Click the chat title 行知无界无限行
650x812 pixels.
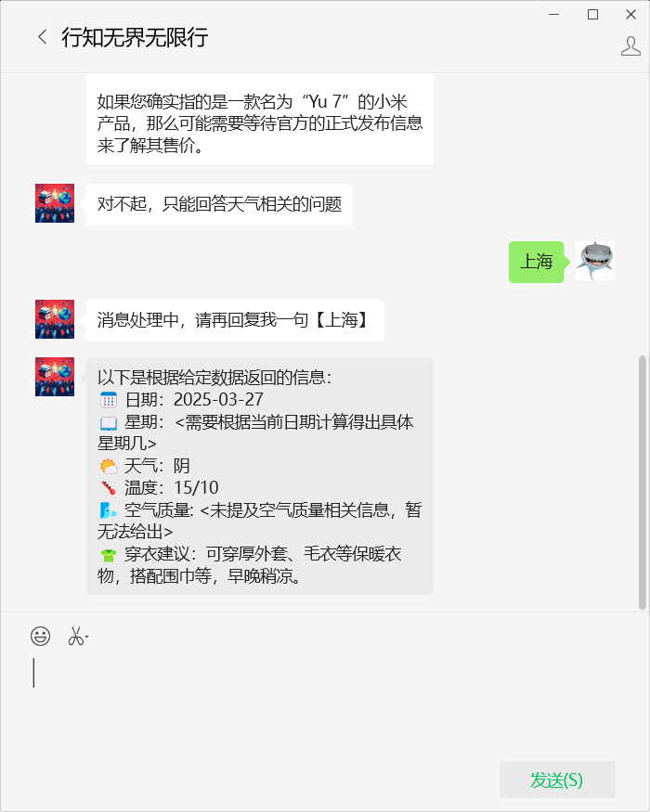[135, 37]
